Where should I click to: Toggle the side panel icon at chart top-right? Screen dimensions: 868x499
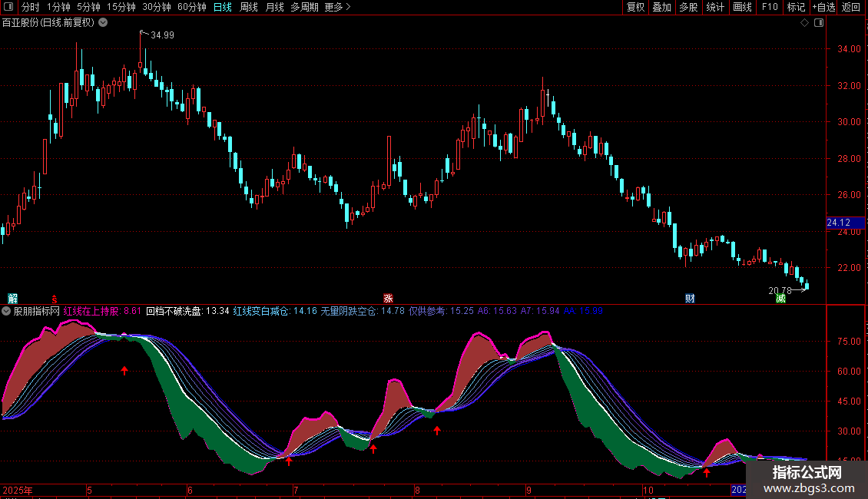tap(817, 23)
